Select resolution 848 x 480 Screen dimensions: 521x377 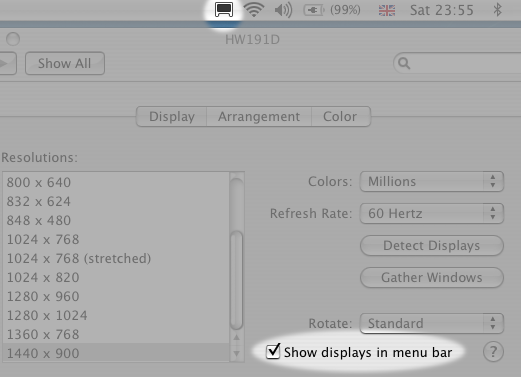(116, 220)
